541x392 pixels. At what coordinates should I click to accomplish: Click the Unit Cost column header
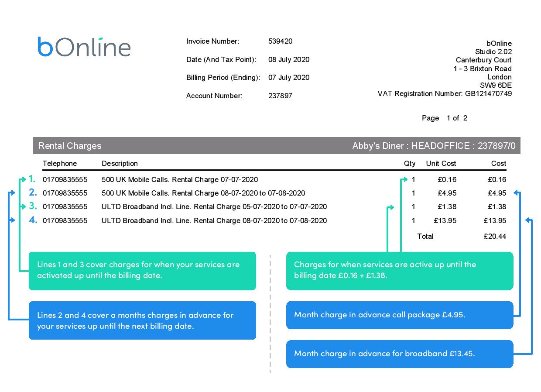coord(441,163)
